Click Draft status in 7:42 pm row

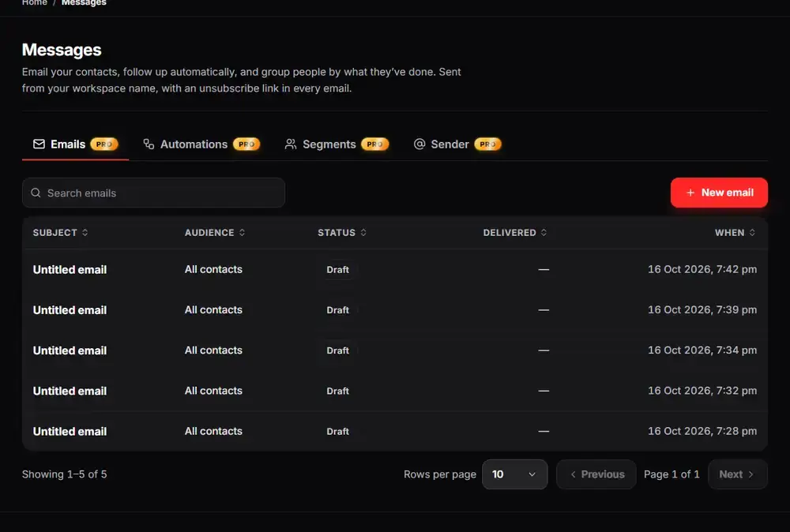337,270
